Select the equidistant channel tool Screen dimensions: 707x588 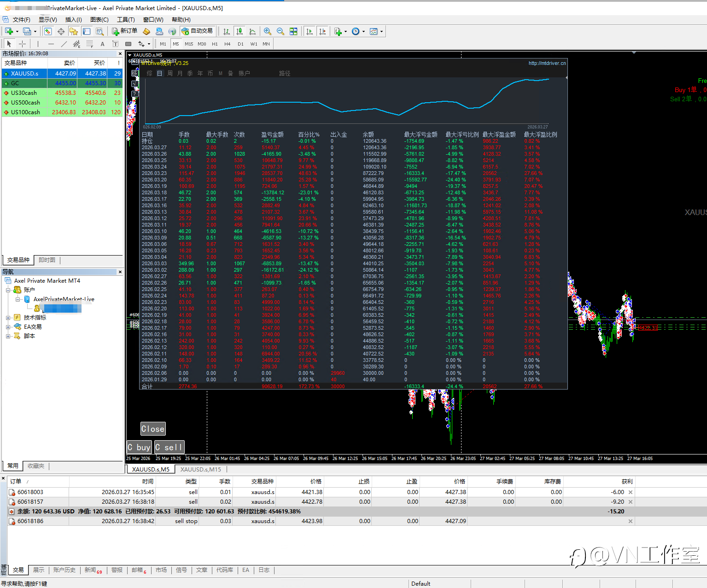[77, 44]
